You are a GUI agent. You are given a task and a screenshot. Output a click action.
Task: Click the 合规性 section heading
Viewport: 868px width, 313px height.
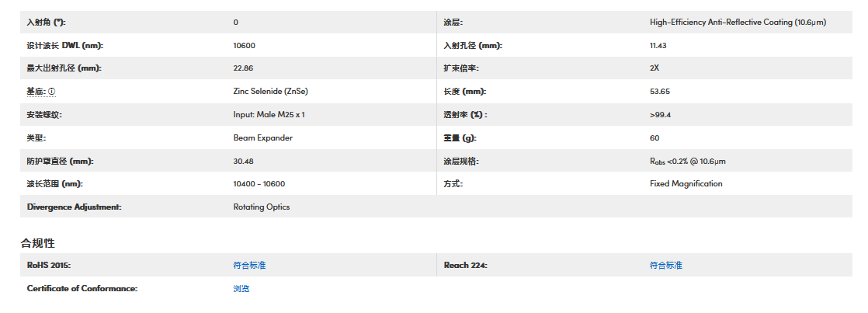(x=37, y=244)
